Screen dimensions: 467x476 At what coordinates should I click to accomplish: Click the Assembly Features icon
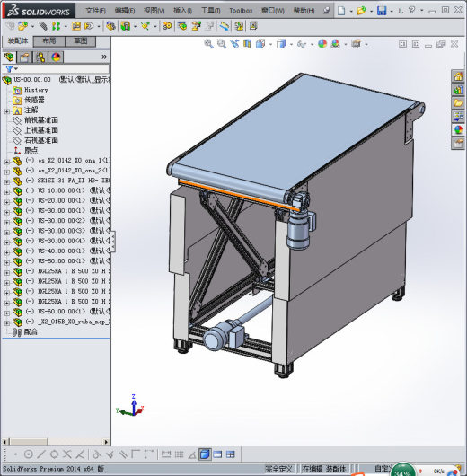126,26
